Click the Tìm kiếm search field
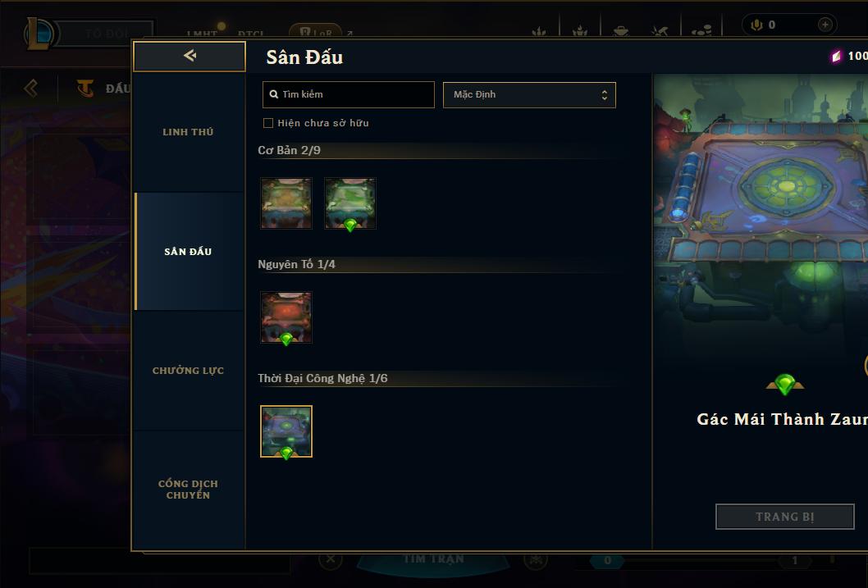This screenshot has width=868, height=588. [348, 94]
